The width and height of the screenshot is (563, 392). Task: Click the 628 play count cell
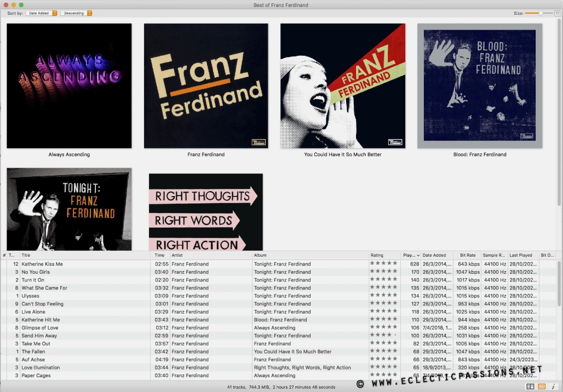coord(415,264)
